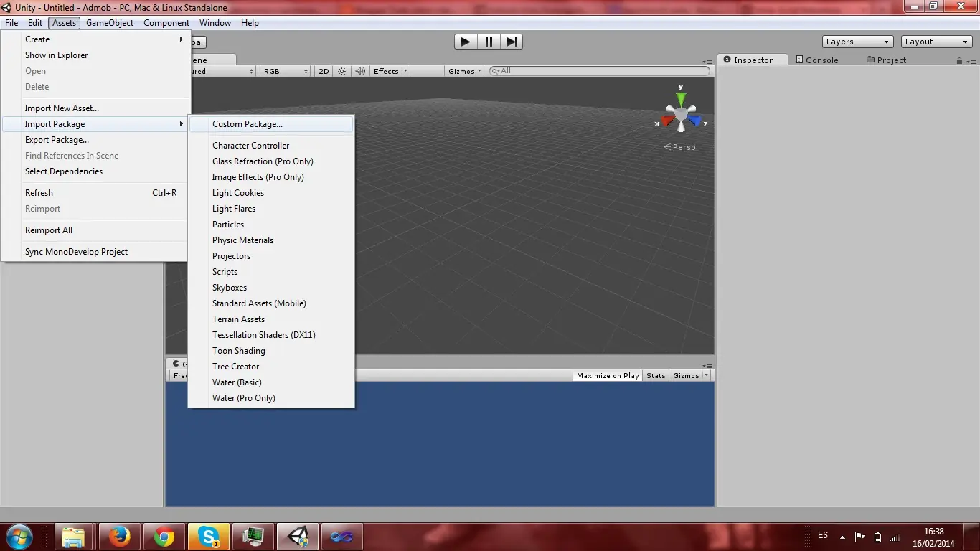
Task: Open the Layers dropdown
Action: click(x=857, y=42)
